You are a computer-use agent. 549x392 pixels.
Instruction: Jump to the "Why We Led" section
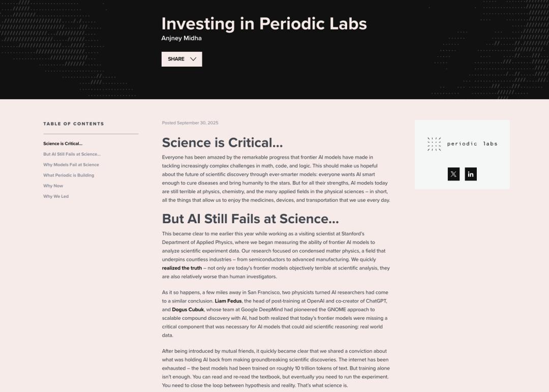coord(56,196)
